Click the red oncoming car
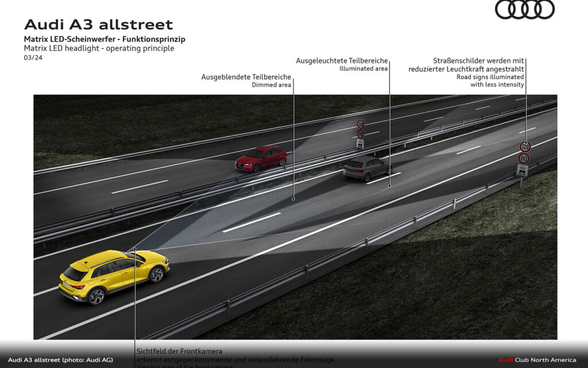588x368 pixels. pyautogui.click(x=261, y=158)
